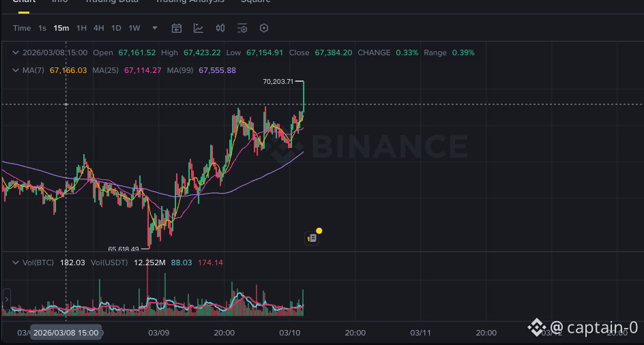Open chart settings hexagon icon
Screen dimensions: 644x345
pos(264,28)
